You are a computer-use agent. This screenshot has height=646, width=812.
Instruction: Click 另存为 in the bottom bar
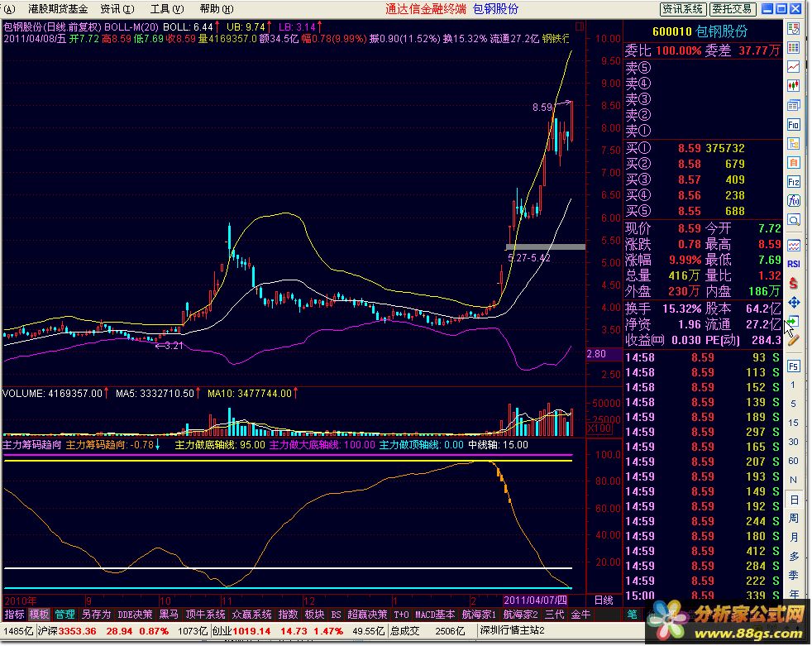[x=96, y=615]
